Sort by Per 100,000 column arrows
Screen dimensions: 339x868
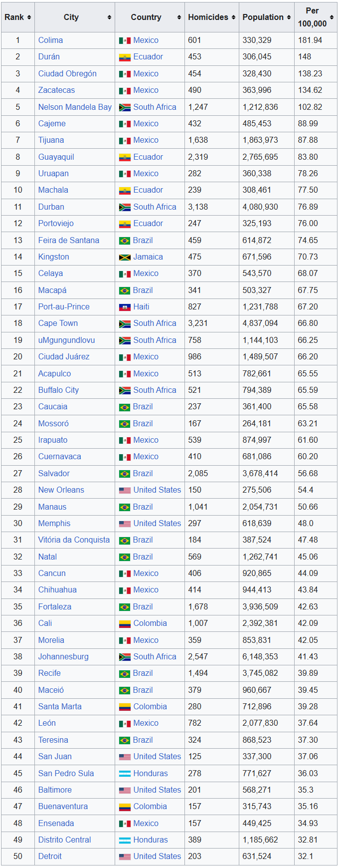click(x=332, y=17)
